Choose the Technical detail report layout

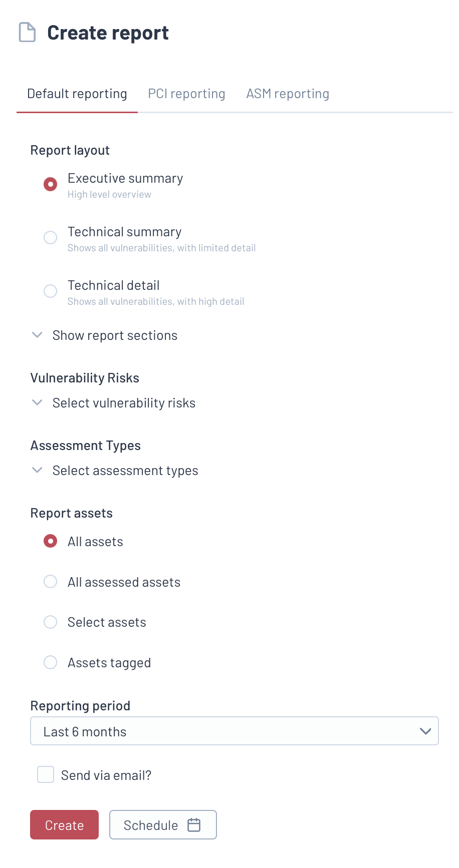(x=51, y=291)
